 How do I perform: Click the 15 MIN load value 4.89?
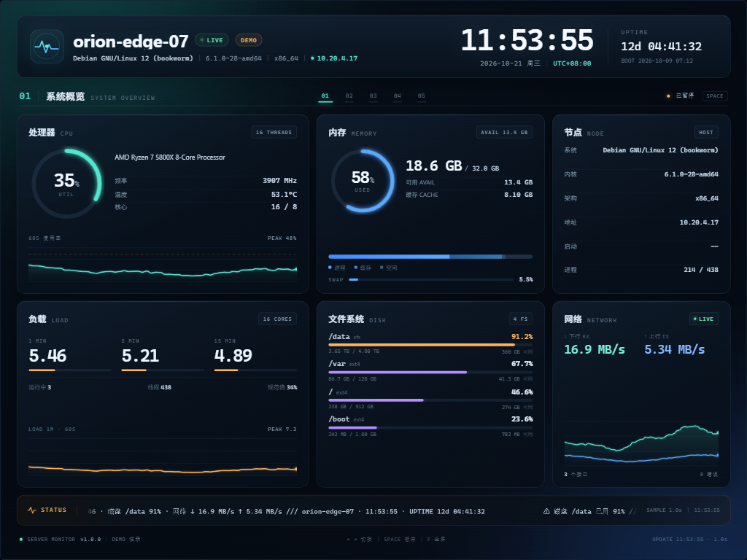pos(233,356)
